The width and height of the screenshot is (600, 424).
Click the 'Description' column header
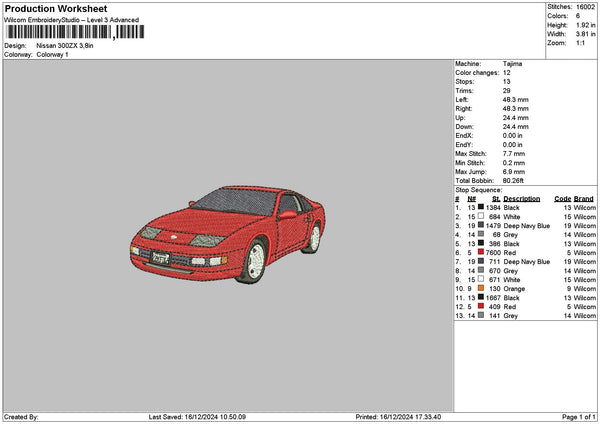(522, 199)
